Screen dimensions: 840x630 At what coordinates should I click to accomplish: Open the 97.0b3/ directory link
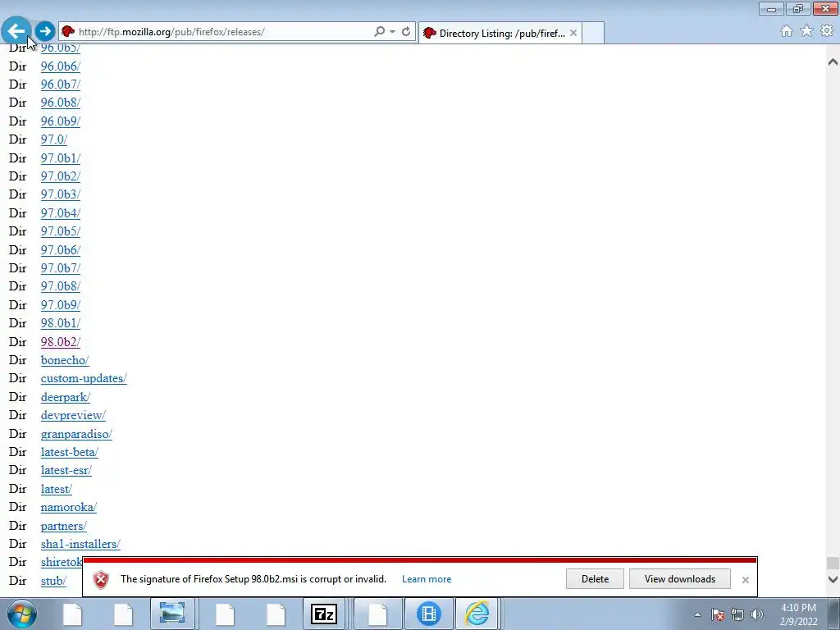point(61,195)
